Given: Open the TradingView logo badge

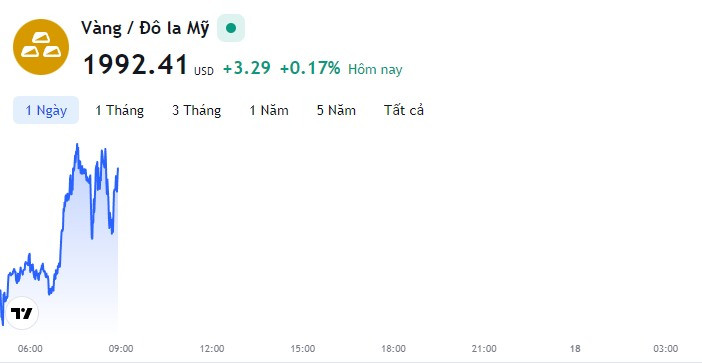Looking at the screenshot, I should 21,313.
